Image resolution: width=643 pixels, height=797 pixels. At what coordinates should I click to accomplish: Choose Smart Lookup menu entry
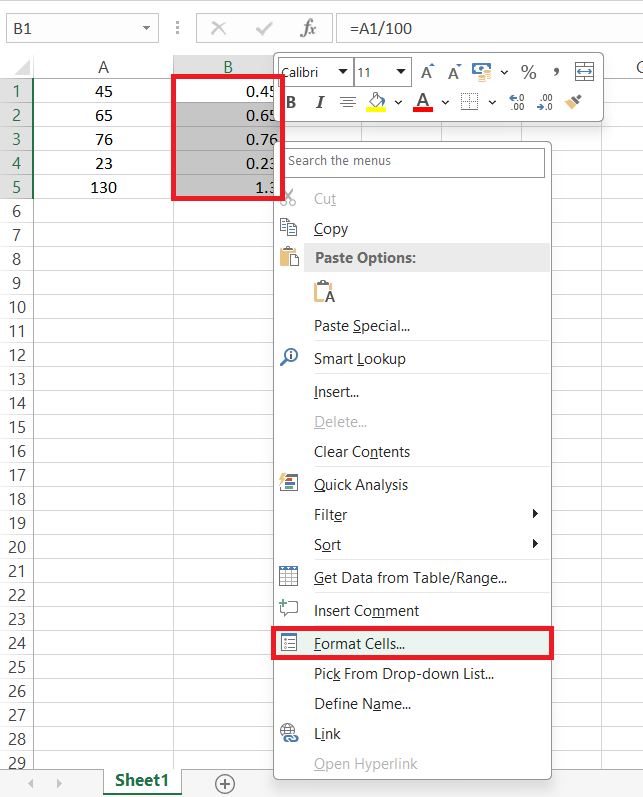coord(360,359)
